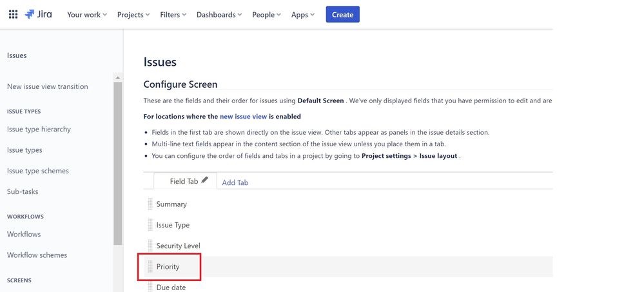Click the blue Create button
644x292 pixels.
[x=342, y=14]
